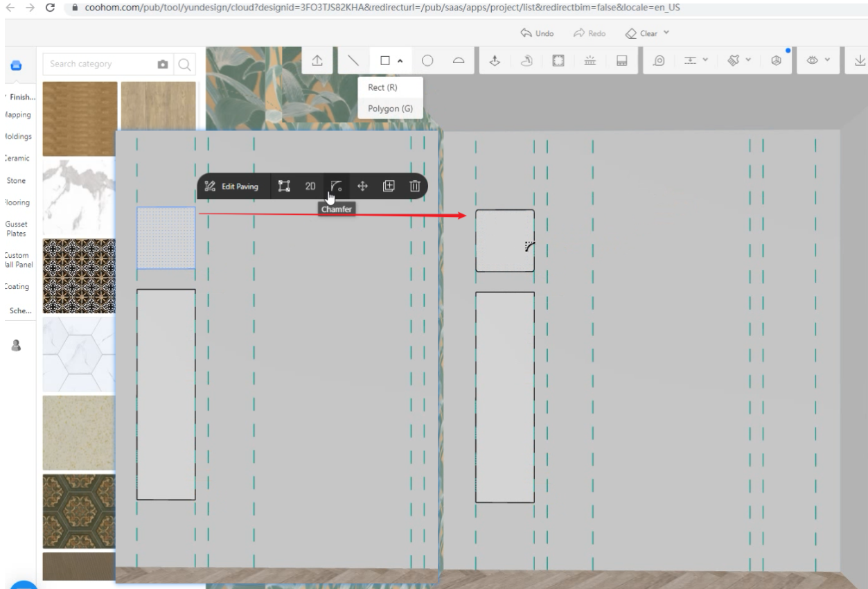Choose the line drawing tool in top toolbar
The width and height of the screenshot is (868, 589).
353,62
